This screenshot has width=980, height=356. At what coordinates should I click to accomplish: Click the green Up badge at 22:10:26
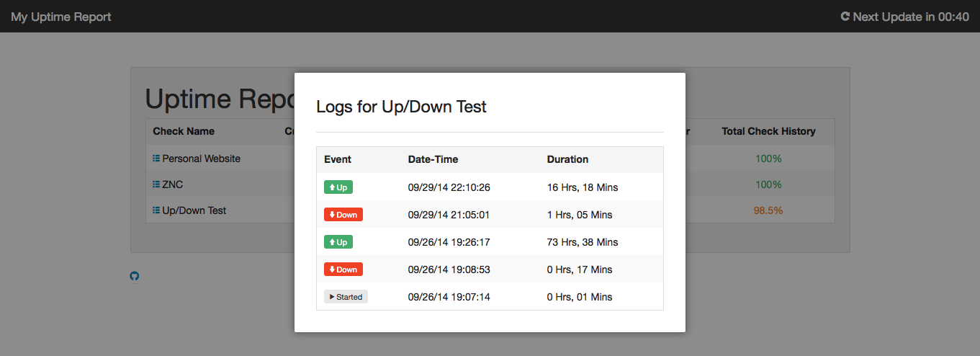click(x=338, y=187)
